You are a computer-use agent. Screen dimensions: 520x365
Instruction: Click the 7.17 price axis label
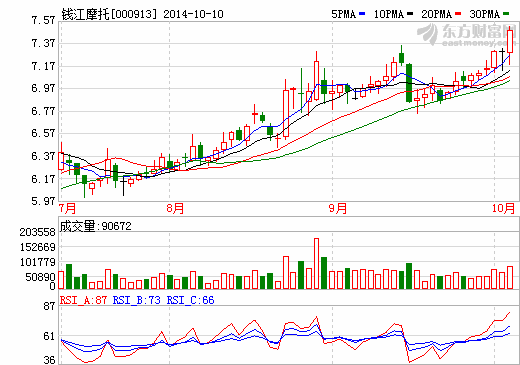click(x=43, y=66)
